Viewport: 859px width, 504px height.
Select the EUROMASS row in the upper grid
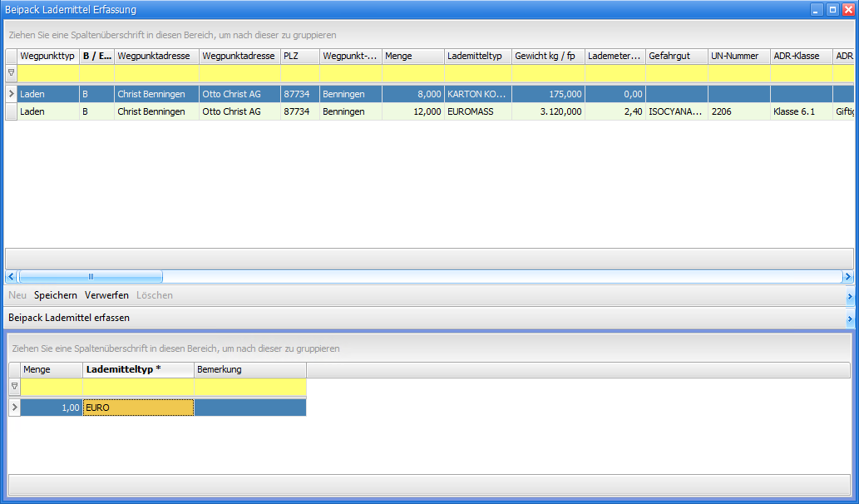tap(477, 111)
